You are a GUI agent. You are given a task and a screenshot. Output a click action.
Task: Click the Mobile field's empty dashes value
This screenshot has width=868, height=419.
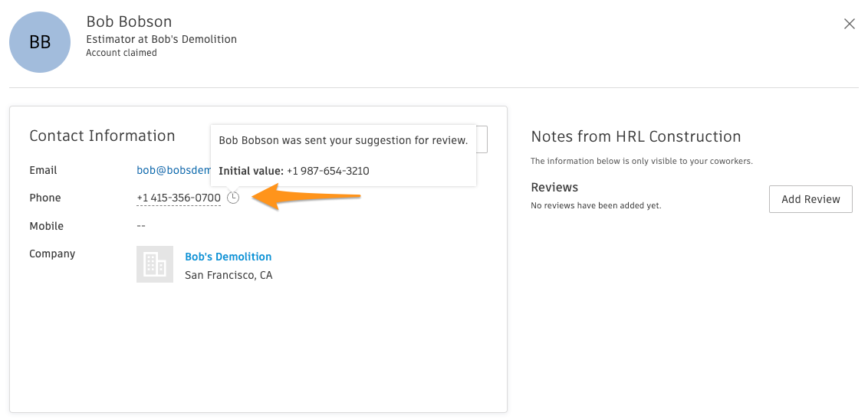(x=141, y=226)
